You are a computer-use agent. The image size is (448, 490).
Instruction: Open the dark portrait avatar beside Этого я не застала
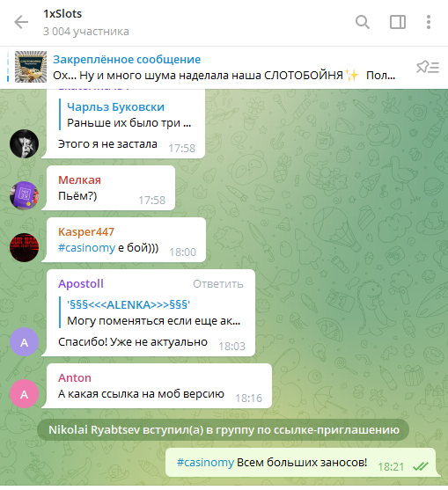[x=24, y=143]
